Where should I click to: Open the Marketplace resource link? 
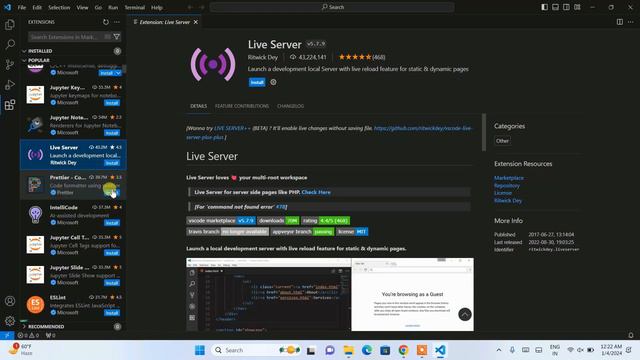coord(509,178)
